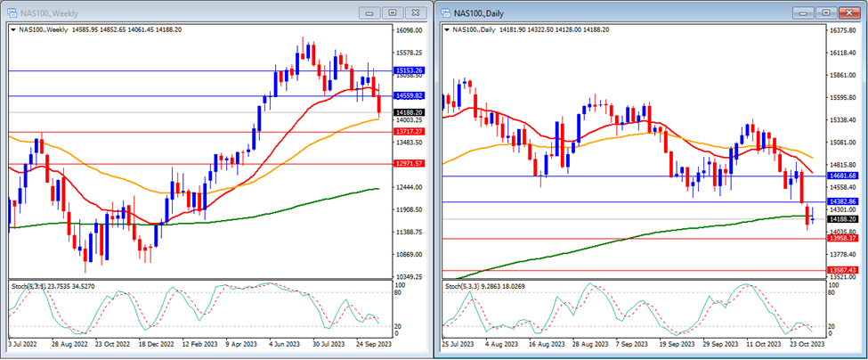This screenshot has height=360, width=868.
Task: Minimize the NAS100.,Weekly chart window
Action: click(369, 12)
